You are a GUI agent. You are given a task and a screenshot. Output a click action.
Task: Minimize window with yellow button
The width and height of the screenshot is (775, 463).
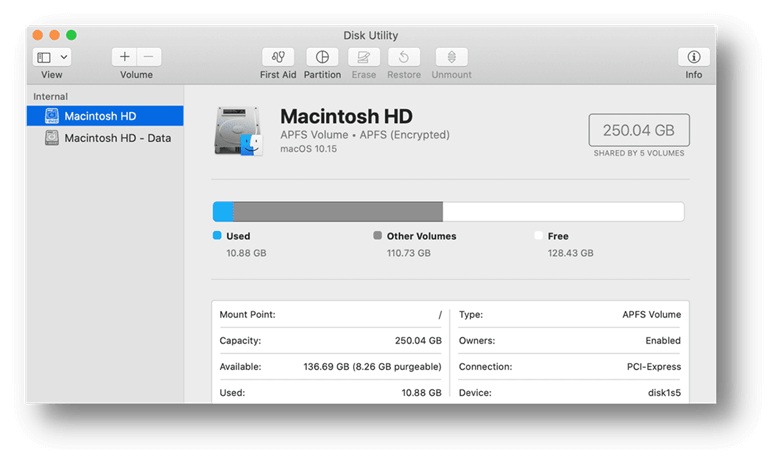[54, 35]
